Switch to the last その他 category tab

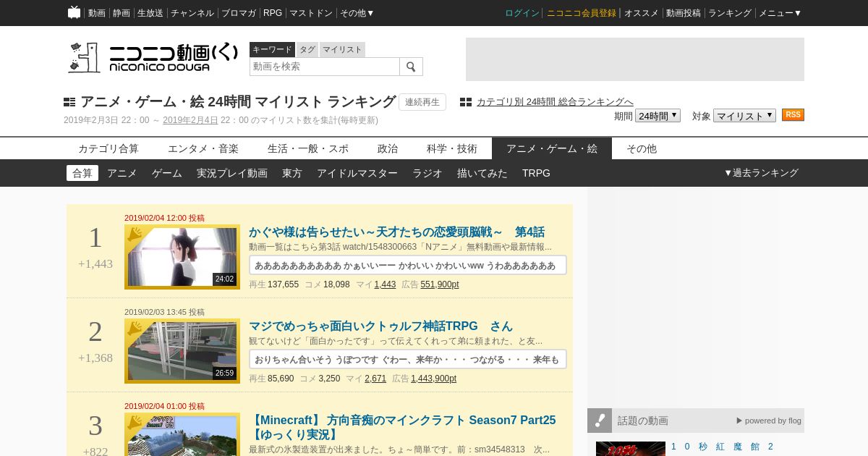[x=642, y=148]
